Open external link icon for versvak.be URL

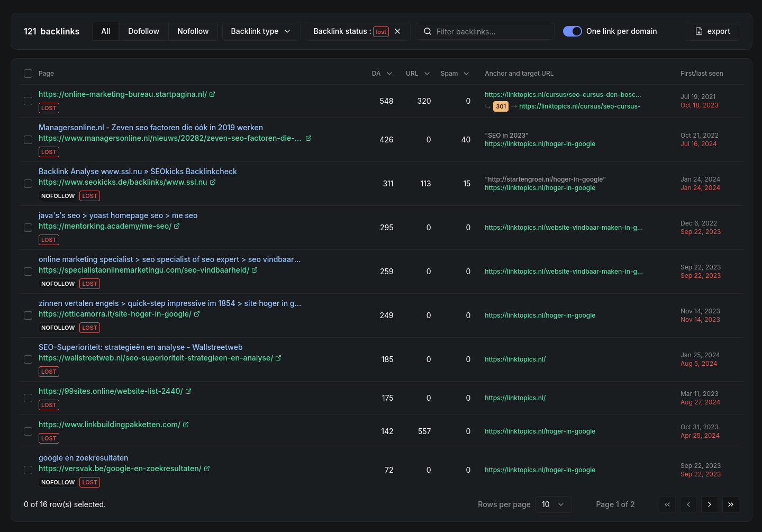207,468
